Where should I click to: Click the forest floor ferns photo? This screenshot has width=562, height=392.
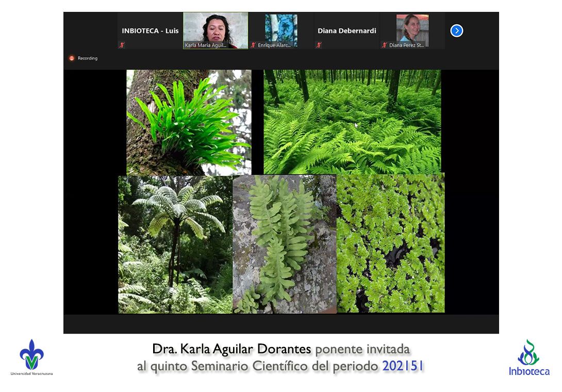point(352,122)
